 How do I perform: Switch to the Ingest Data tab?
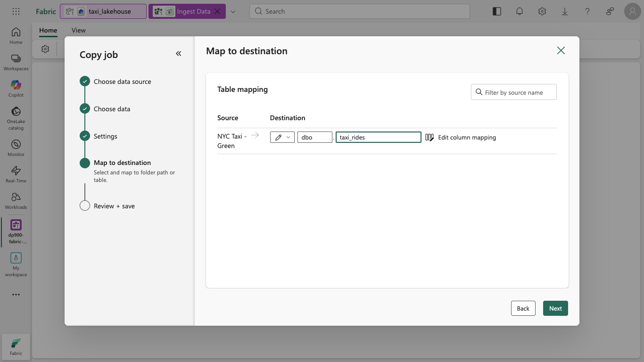tap(188, 11)
